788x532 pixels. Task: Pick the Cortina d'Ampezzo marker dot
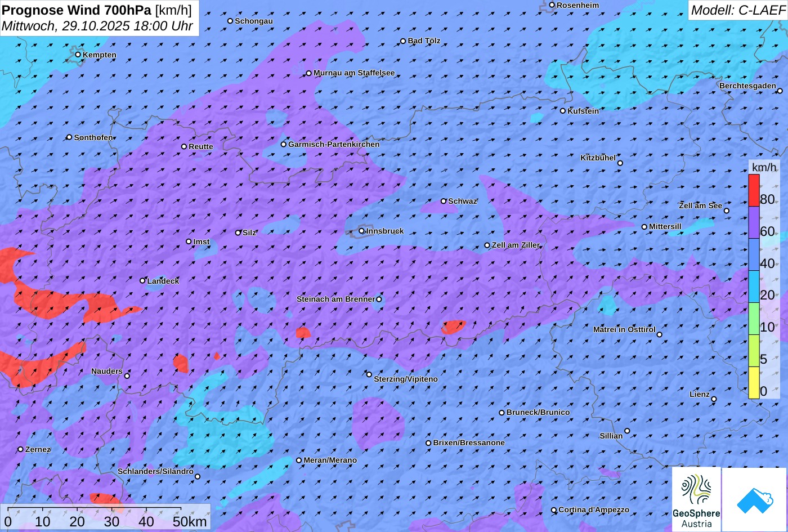554,510
